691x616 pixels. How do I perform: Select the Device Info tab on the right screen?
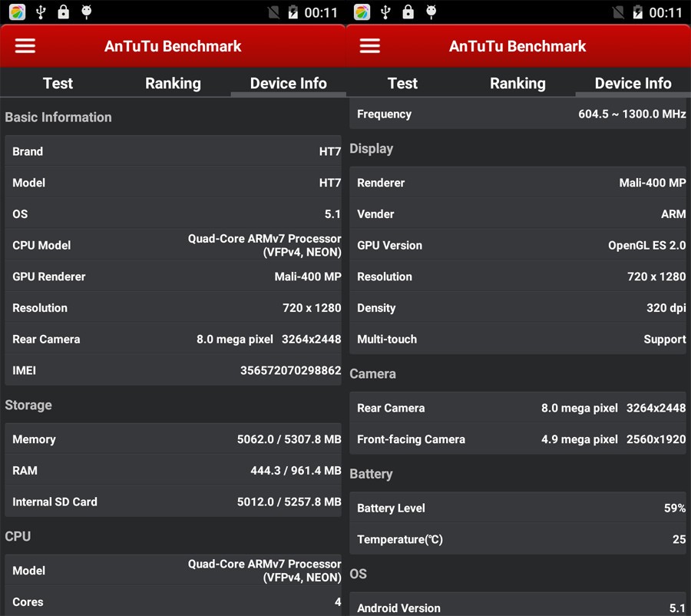click(x=633, y=83)
